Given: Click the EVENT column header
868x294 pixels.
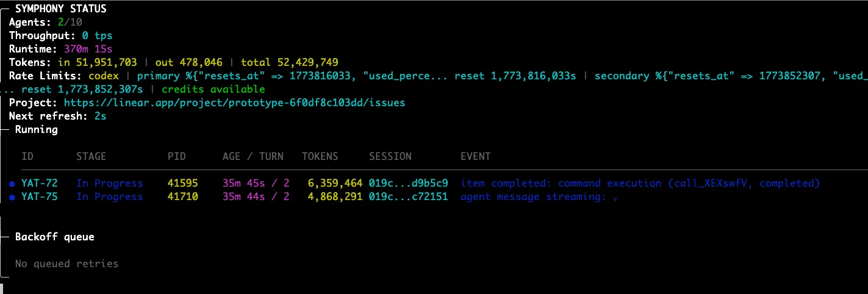Looking at the screenshot, I should [x=475, y=156].
